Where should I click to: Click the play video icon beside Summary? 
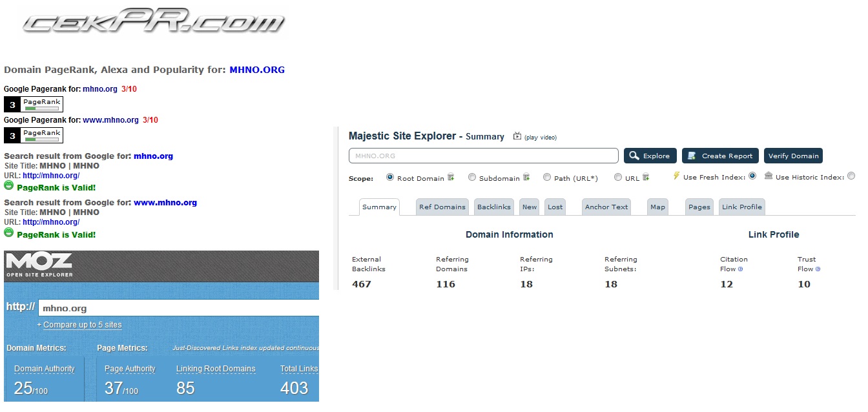[x=517, y=136]
